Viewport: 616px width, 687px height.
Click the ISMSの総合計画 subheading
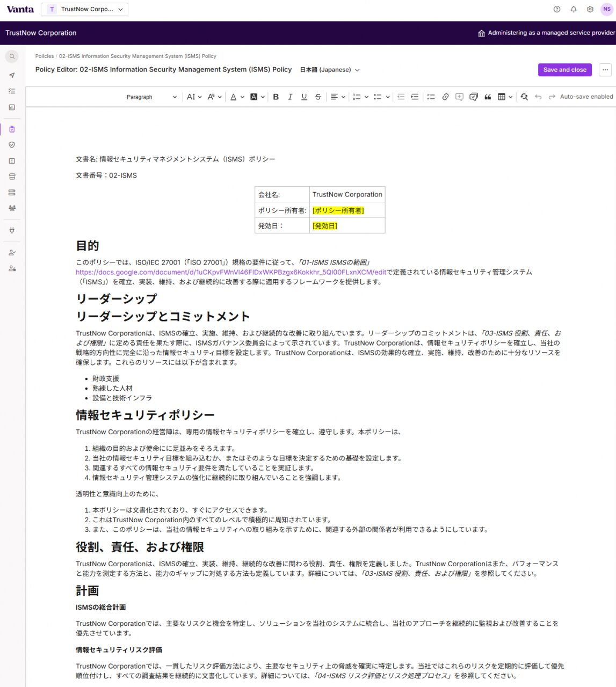coord(101,607)
